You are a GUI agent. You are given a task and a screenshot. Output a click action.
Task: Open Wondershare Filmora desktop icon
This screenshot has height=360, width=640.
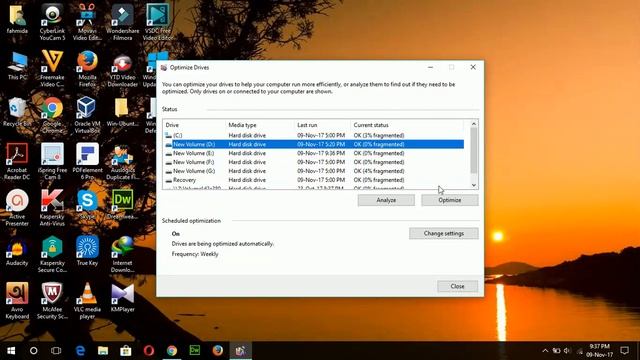(x=122, y=22)
